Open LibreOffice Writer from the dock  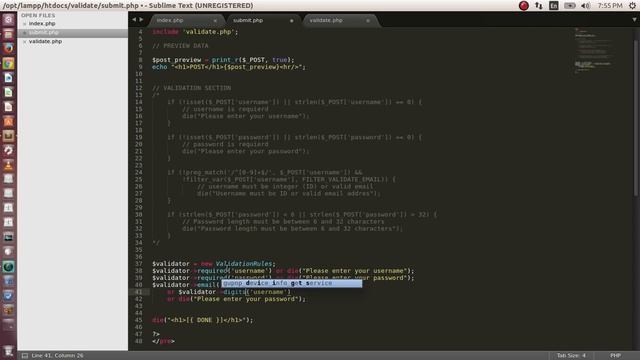coord(8,78)
